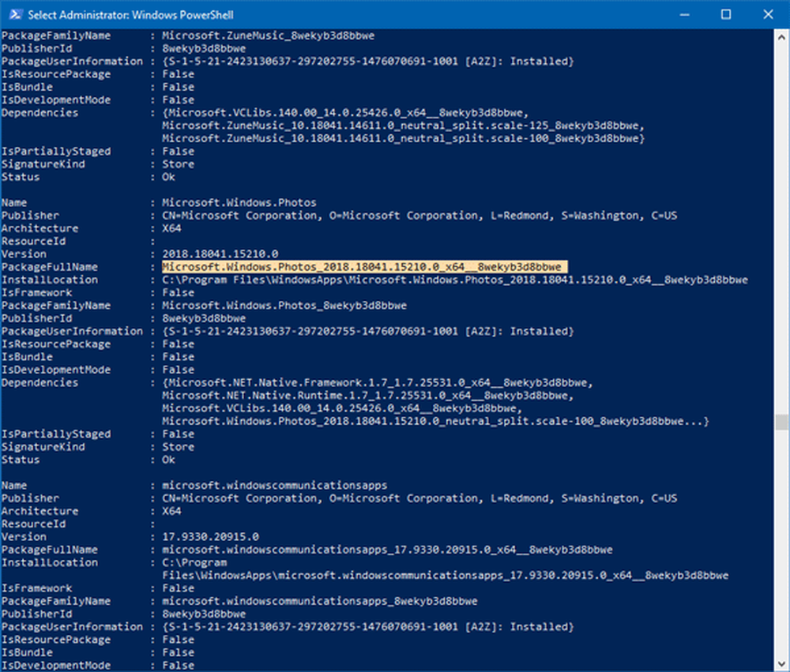Click the Photos InstallLocation path
This screenshot has width=790, height=672.
pos(454,280)
